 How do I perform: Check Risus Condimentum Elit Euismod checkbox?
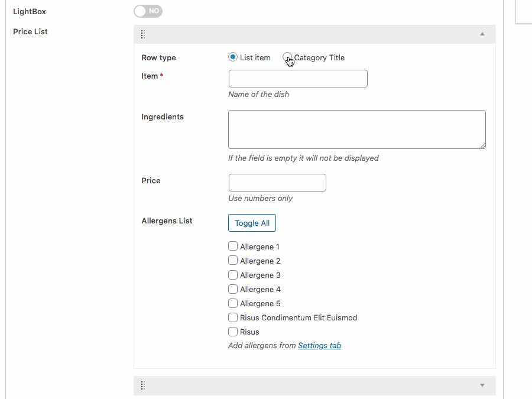[233, 317]
